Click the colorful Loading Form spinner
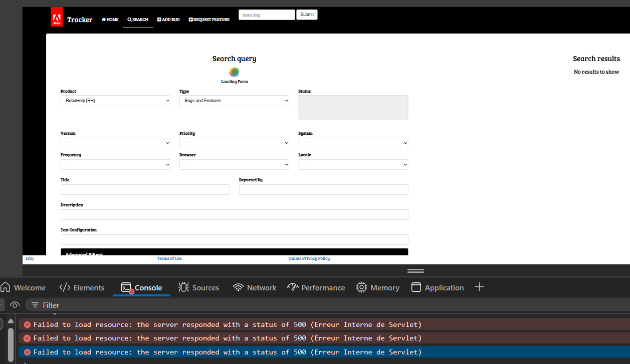 [x=234, y=72]
